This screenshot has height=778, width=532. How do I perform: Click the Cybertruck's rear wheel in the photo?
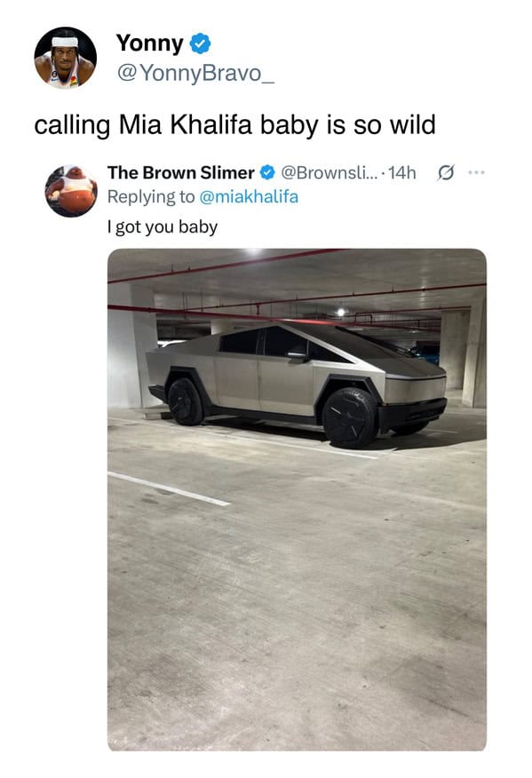(x=186, y=402)
